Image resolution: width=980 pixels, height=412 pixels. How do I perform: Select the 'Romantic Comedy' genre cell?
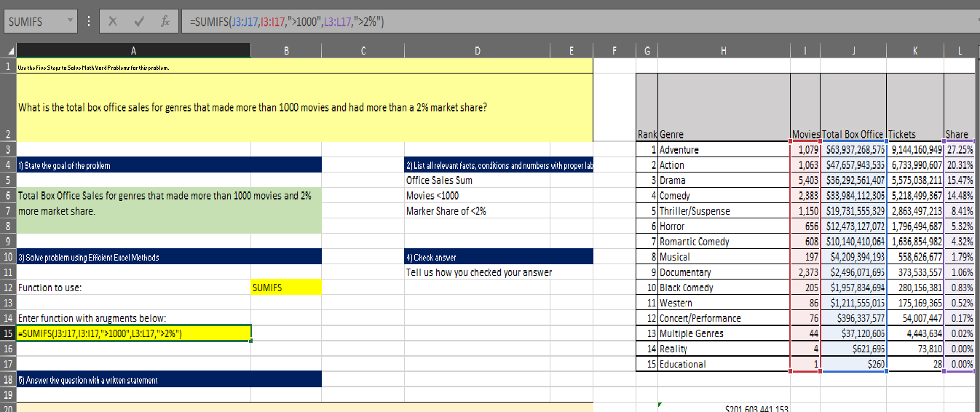(724, 242)
